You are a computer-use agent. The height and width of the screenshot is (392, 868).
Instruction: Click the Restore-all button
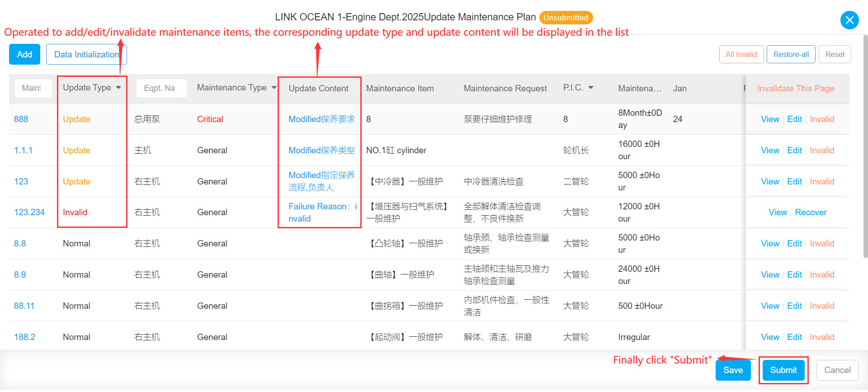click(x=791, y=54)
